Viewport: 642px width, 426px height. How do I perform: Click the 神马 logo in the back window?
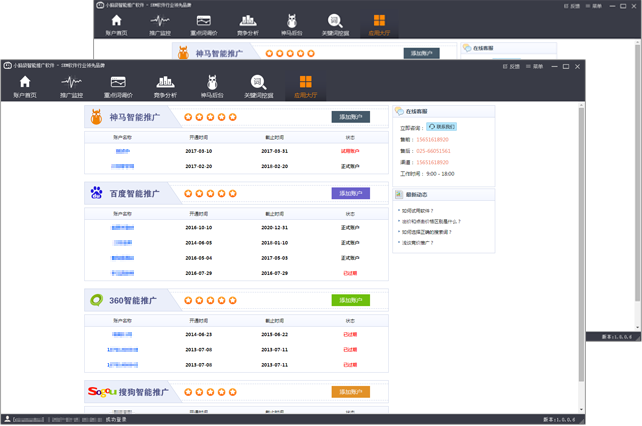[x=183, y=53]
